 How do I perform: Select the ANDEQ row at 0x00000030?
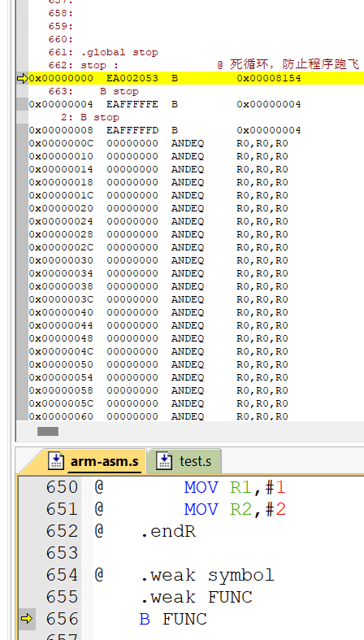click(x=158, y=260)
